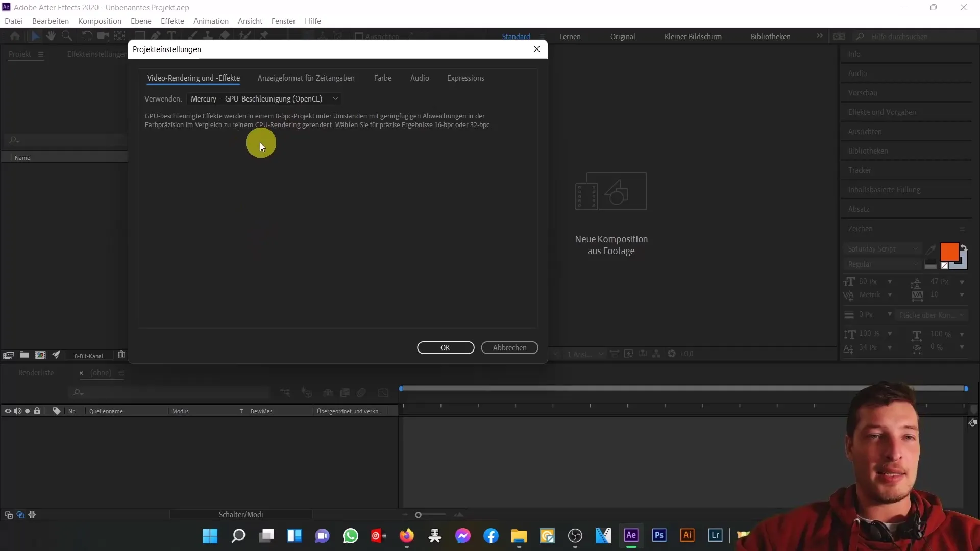
Task: Open the Verwenden Mercury GPU dropdown
Action: (264, 99)
